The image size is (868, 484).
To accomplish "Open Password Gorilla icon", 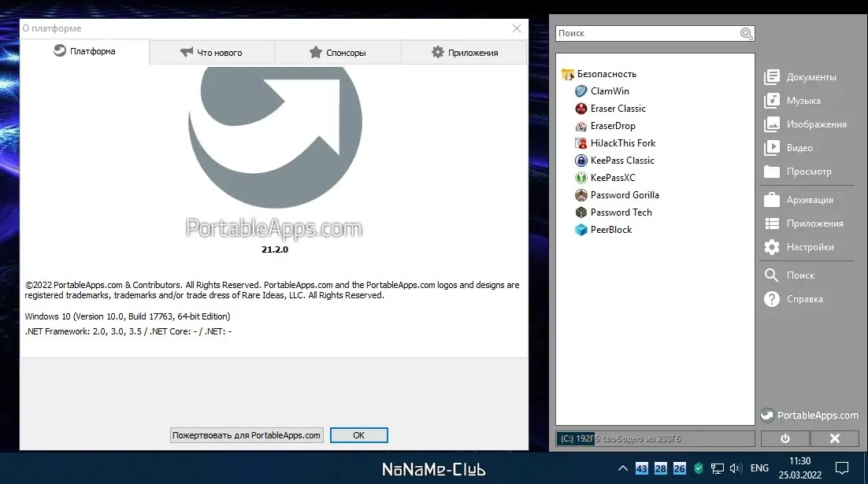I will pos(581,195).
